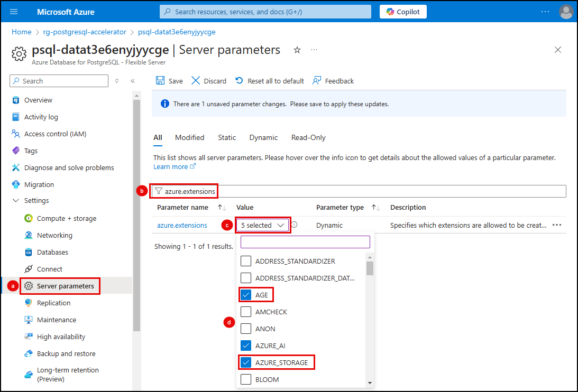Image resolution: width=578 pixels, height=392 pixels.
Task: Collapse the sidebar with double-chevron icon
Action: pyautogui.click(x=133, y=81)
